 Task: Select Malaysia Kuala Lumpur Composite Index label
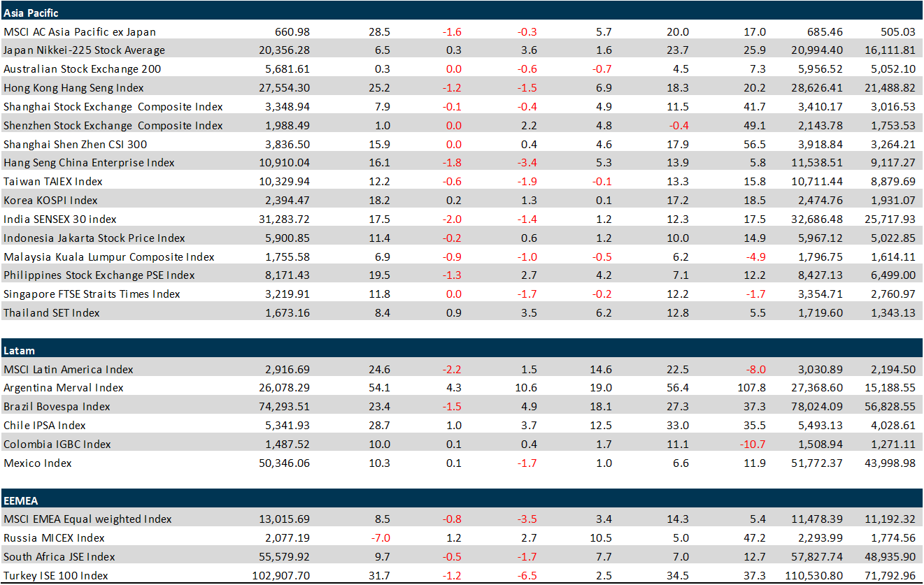109,257
